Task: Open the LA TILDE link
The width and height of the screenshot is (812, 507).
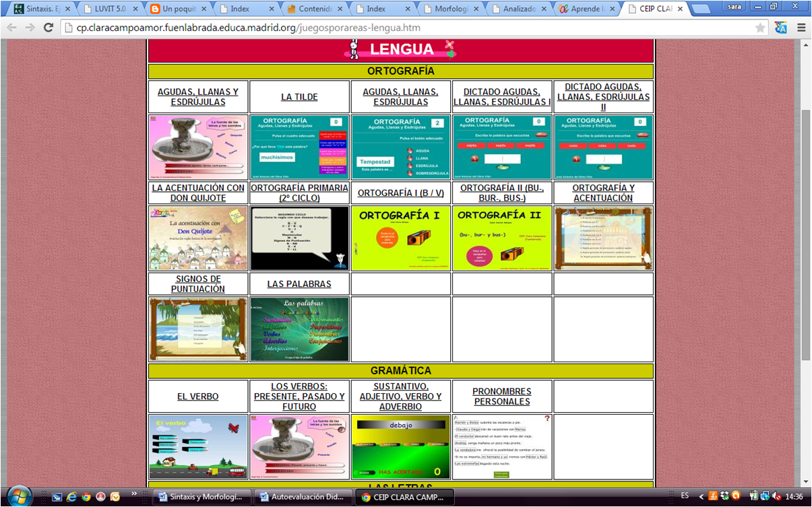Action: click(299, 97)
